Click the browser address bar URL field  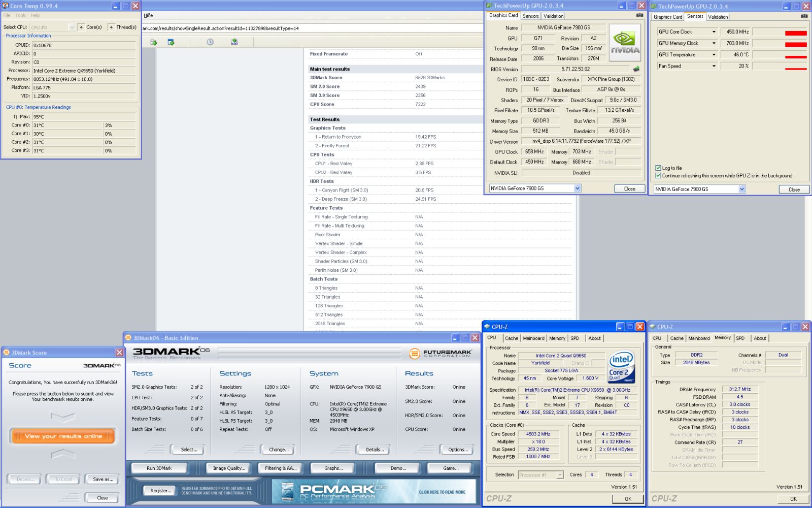point(312,28)
